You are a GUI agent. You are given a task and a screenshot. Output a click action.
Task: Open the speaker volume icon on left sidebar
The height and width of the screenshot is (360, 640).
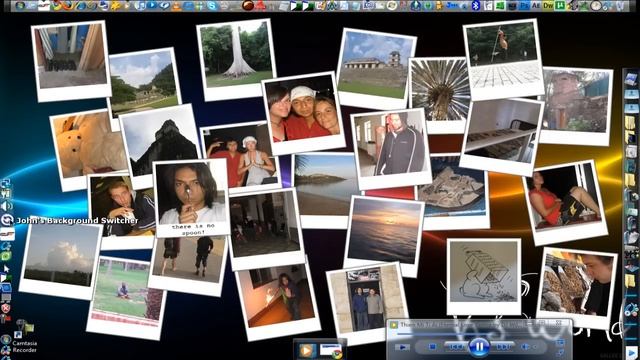pyautogui.click(x=7, y=206)
